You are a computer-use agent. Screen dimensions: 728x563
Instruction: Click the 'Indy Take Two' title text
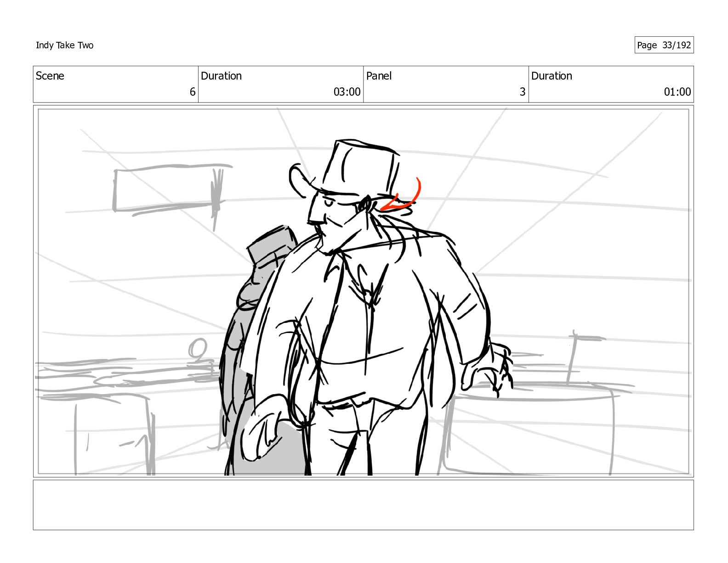pos(64,45)
